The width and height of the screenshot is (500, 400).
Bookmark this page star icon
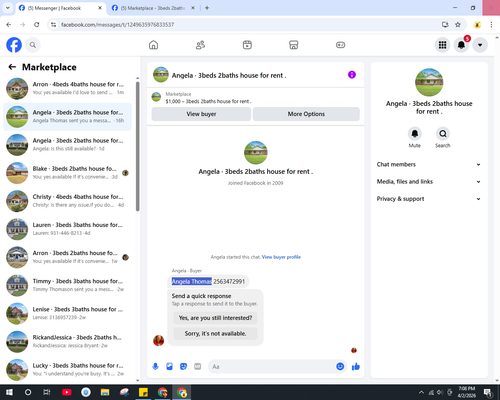pyautogui.click(x=458, y=25)
